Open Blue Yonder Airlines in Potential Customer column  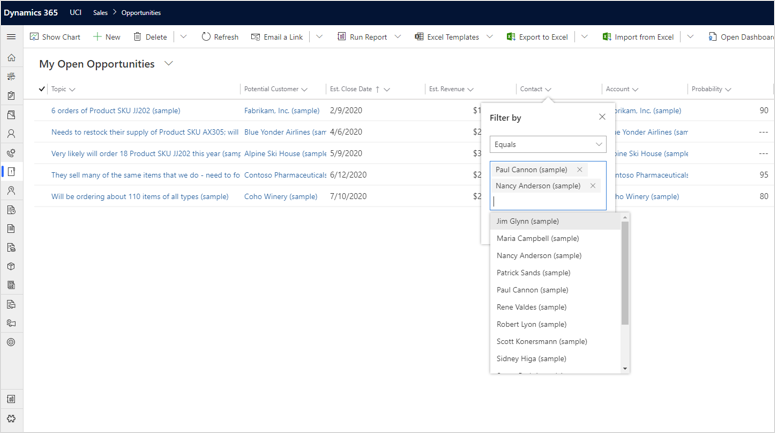point(285,132)
